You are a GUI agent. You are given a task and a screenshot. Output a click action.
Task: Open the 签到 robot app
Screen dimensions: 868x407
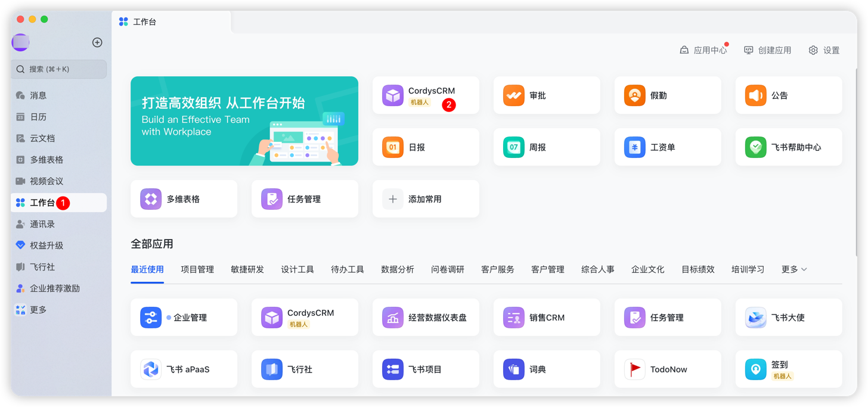[x=788, y=369]
